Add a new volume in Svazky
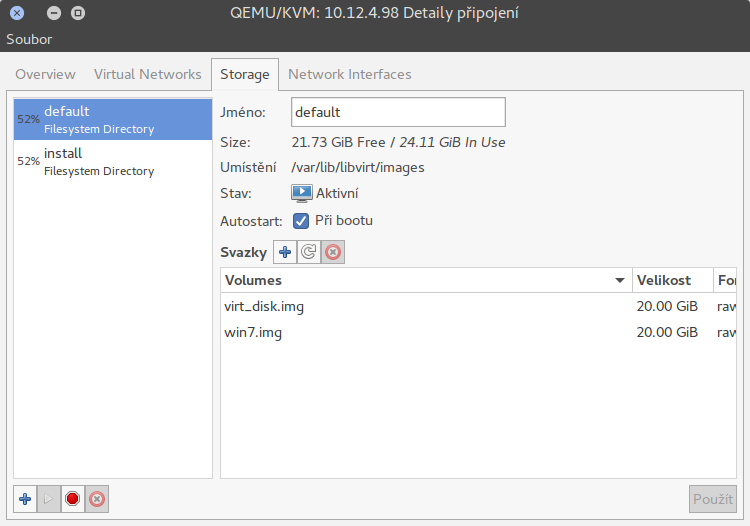Image resolution: width=750 pixels, height=526 pixels. (x=285, y=253)
